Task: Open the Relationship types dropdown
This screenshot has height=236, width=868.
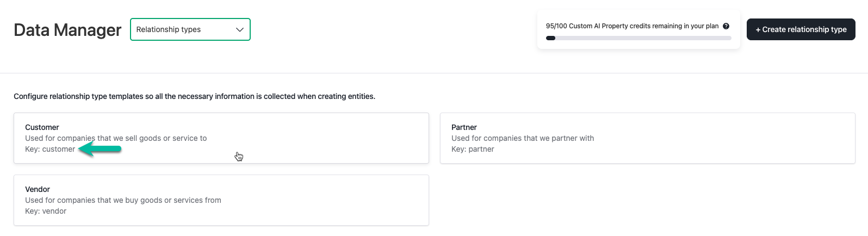Action: [x=190, y=29]
